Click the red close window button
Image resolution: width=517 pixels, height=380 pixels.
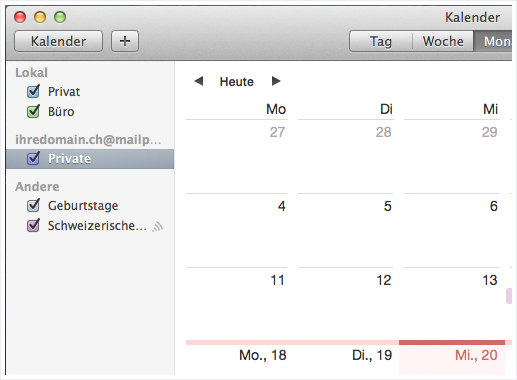pyautogui.click(x=20, y=17)
